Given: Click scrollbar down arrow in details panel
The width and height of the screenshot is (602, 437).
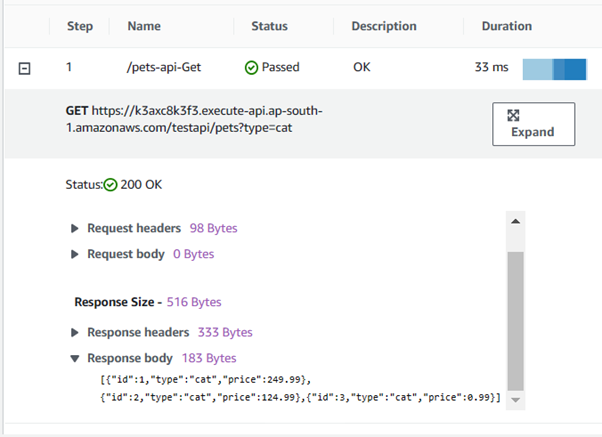Looking at the screenshot, I should coord(516,399).
